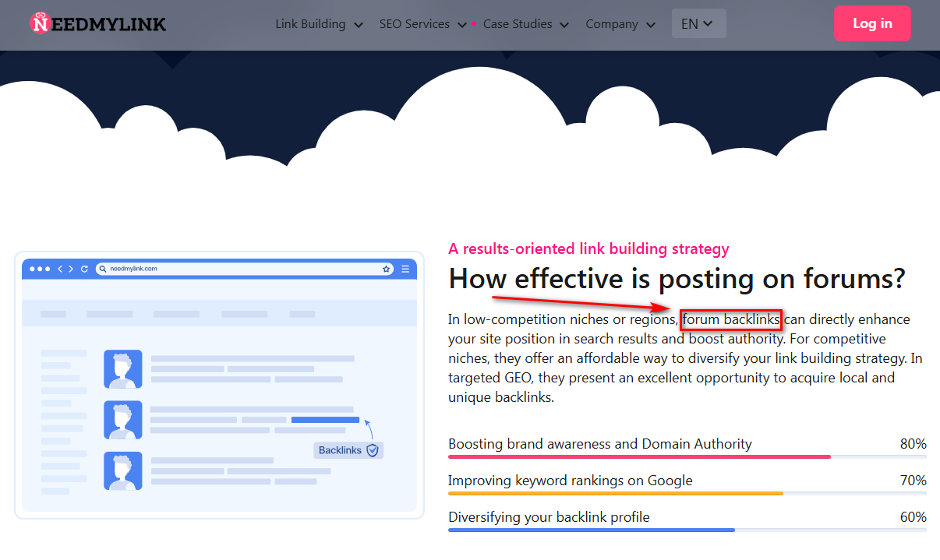Click the third user avatar in the forum illustration
This screenshot has height=560, width=940.
(123, 471)
